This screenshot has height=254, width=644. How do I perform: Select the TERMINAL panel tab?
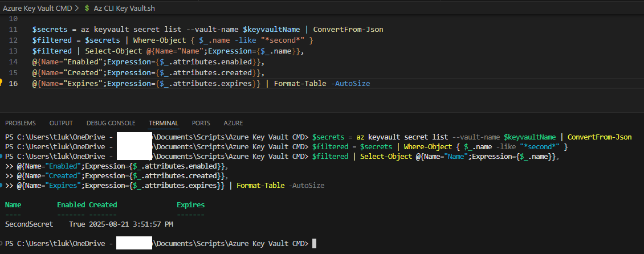(164, 123)
